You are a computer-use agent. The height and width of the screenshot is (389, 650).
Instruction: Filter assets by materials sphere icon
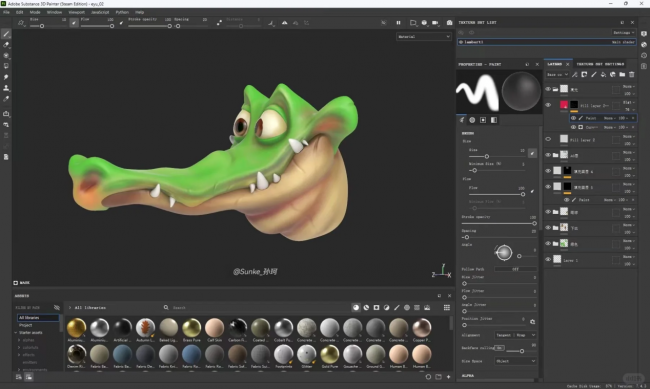(356, 307)
